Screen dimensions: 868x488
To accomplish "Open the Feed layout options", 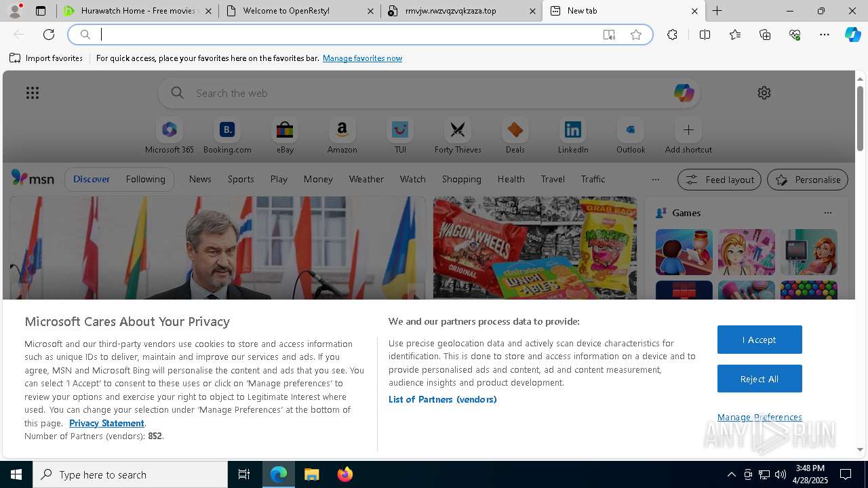I will click(x=719, y=180).
